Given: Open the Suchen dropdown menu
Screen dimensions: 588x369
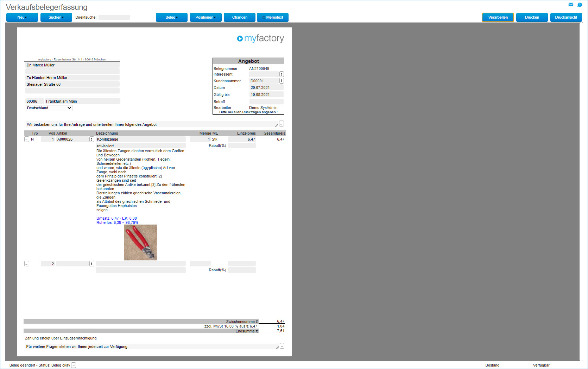Looking at the screenshot, I should coord(56,17).
